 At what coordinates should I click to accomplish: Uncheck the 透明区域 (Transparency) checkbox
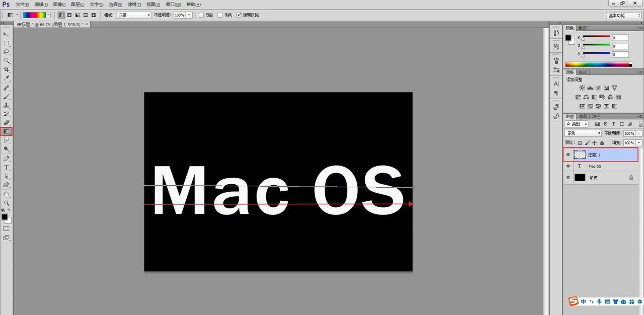tap(239, 15)
